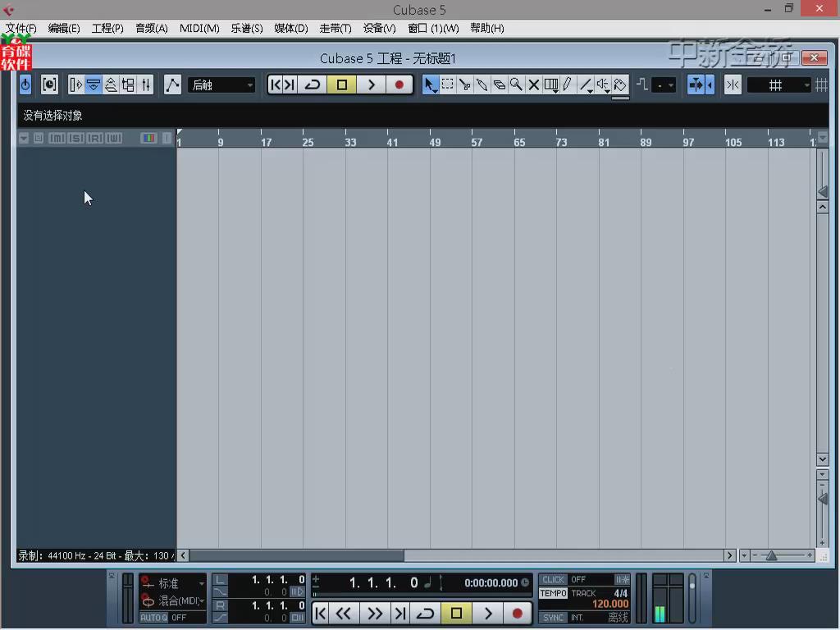Open the track list header dropdown arrow

(x=24, y=138)
